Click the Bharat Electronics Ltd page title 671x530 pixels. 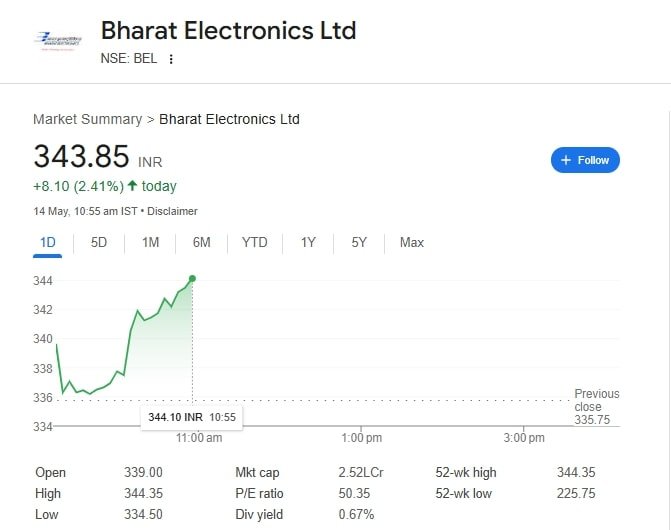coord(228,30)
